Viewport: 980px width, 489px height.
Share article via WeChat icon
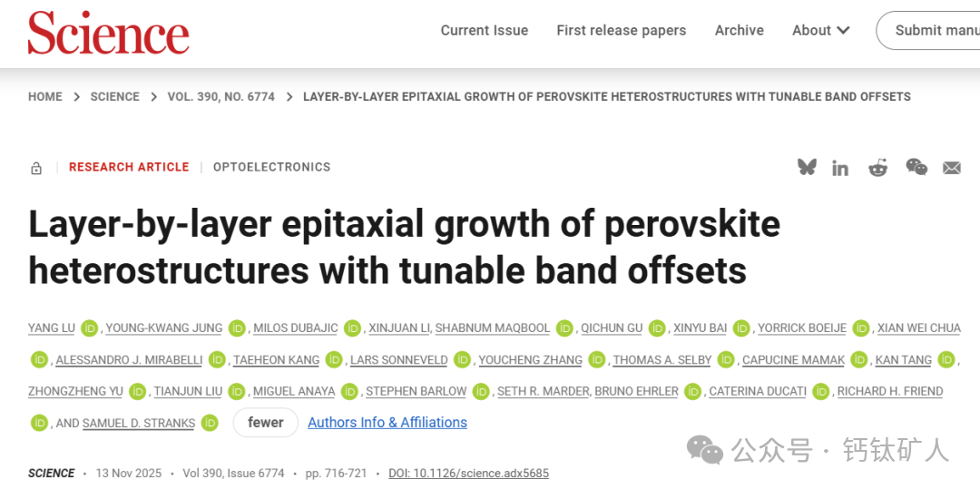click(x=916, y=167)
